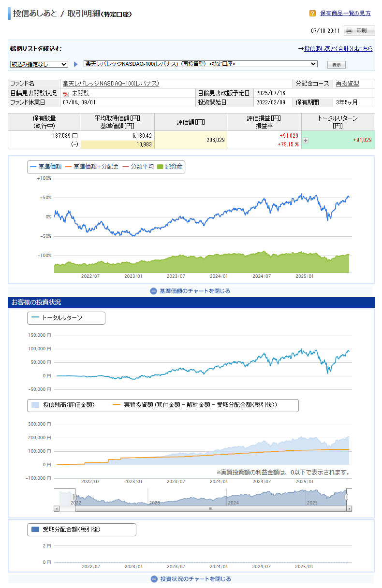Click the 表示 button
This screenshot has height=588, width=382.
pyautogui.click(x=336, y=65)
